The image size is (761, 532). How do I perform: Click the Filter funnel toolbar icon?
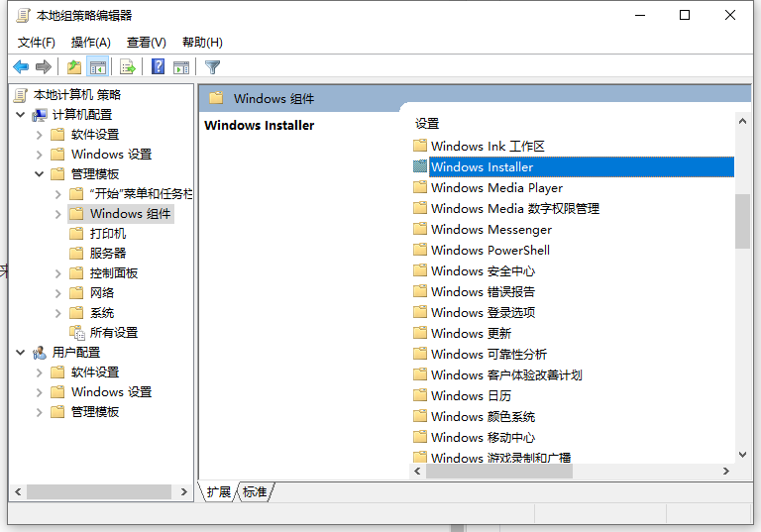(212, 67)
